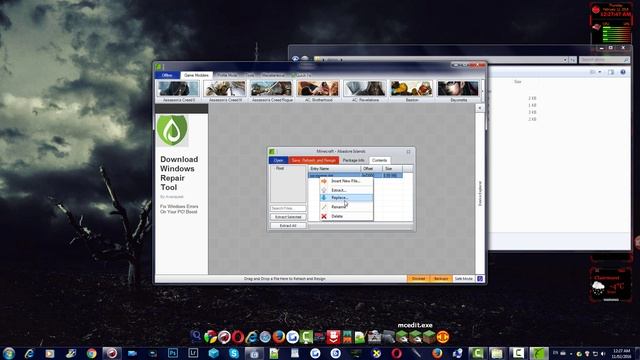640x360 pixels.
Task: Choose Replace... in the context menu
Action: pos(346,198)
